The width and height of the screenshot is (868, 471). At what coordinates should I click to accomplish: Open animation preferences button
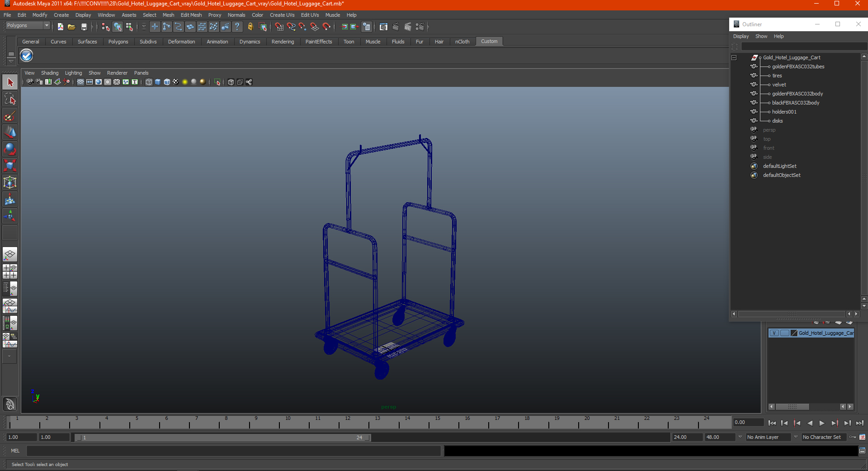863,437
